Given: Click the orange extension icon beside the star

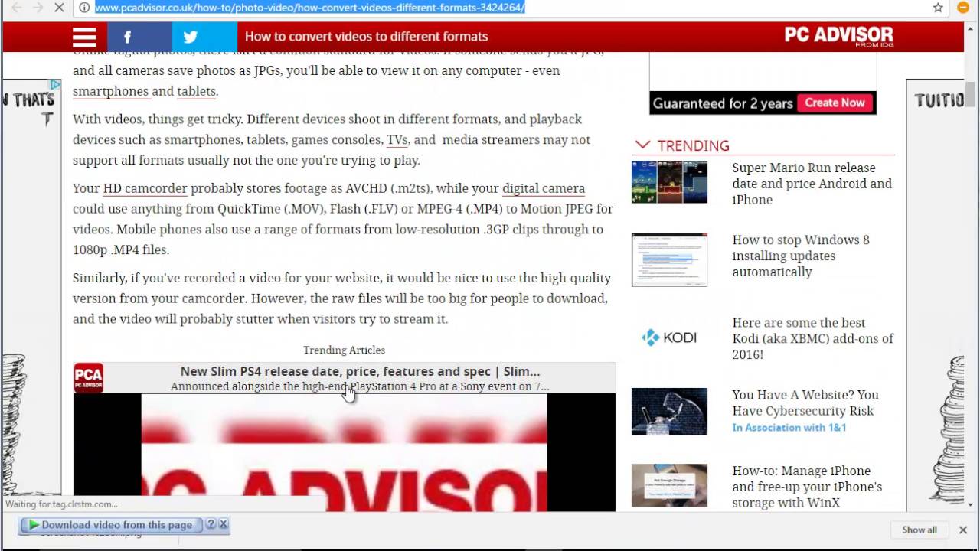Looking at the screenshot, I should tap(963, 8).
